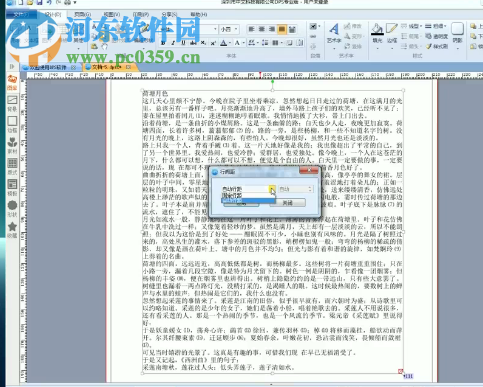
Task: Open the background panel in the left sidebar
Action: pyautogui.click(x=12, y=103)
